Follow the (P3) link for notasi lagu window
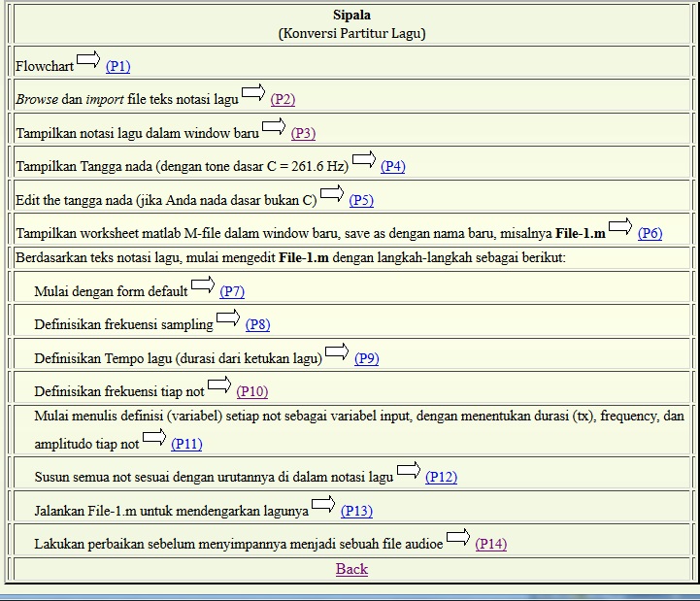 click(x=303, y=133)
